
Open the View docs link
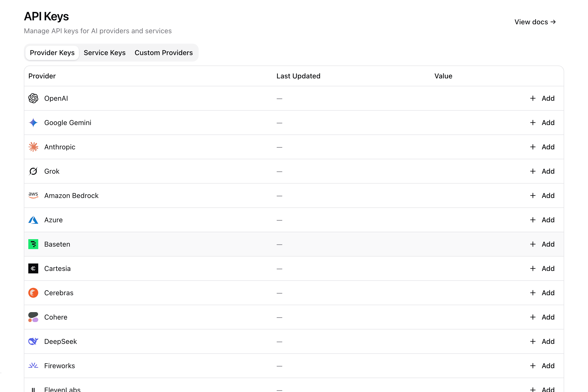click(535, 22)
